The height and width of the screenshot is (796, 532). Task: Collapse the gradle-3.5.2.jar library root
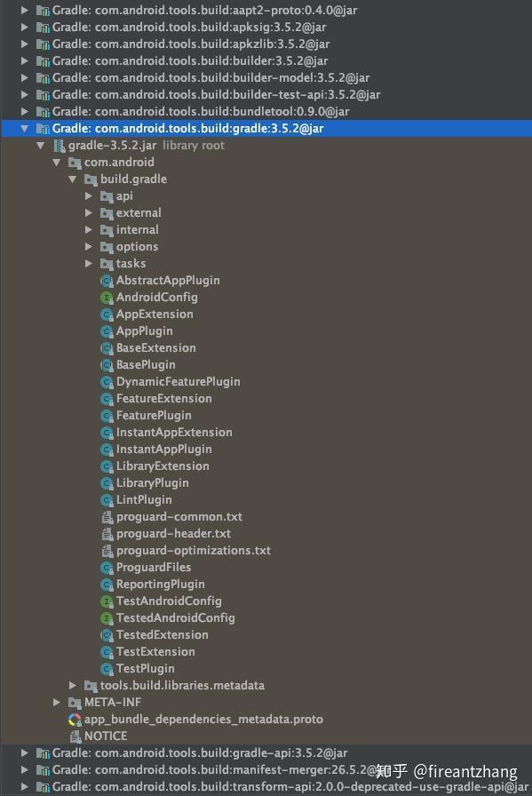pos(40,146)
